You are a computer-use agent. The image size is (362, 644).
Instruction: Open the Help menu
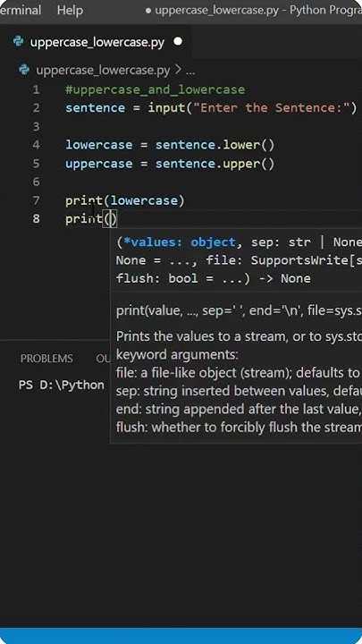coord(70,10)
